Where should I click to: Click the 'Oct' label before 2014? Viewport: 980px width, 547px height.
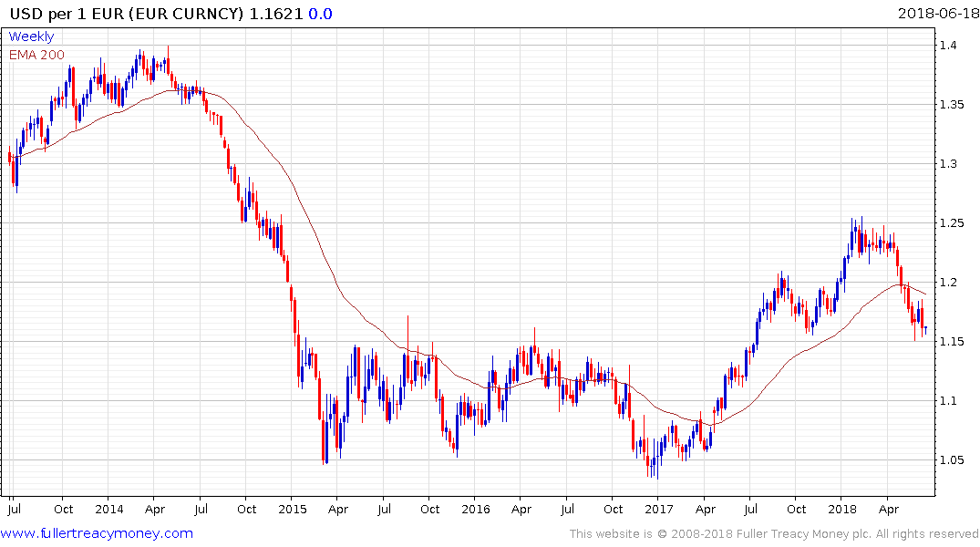pyautogui.click(x=63, y=510)
